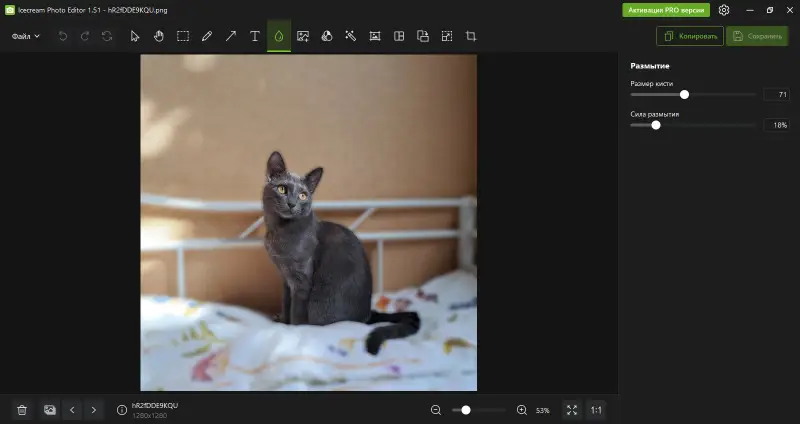Image resolution: width=800 pixels, height=424 pixels.
Task: Click the undo arrow icon
Action: (63, 36)
